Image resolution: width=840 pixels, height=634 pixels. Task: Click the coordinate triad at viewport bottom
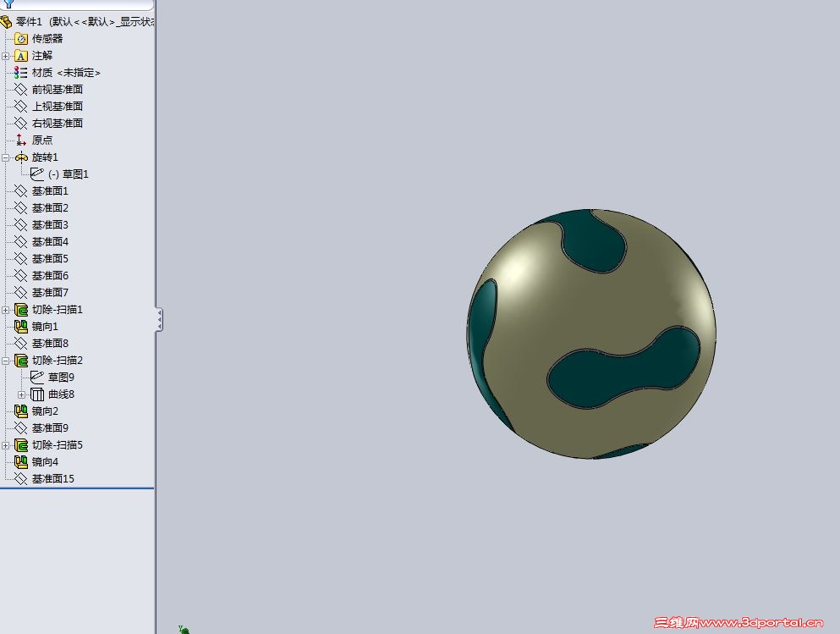(x=184, y=630)
